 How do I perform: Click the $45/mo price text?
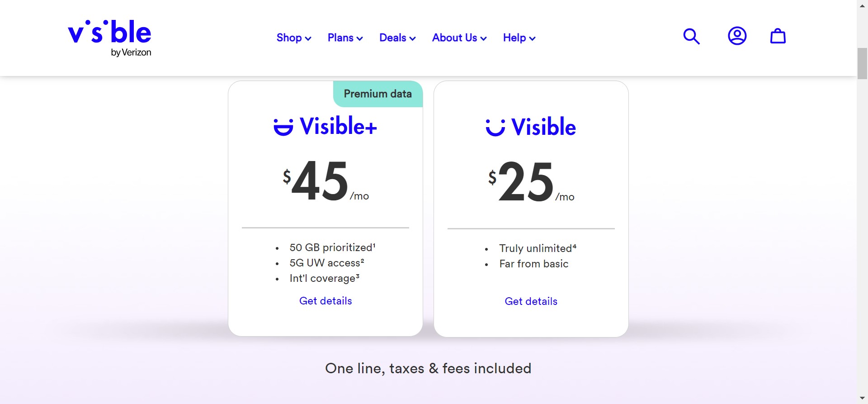tap(325, 182)
